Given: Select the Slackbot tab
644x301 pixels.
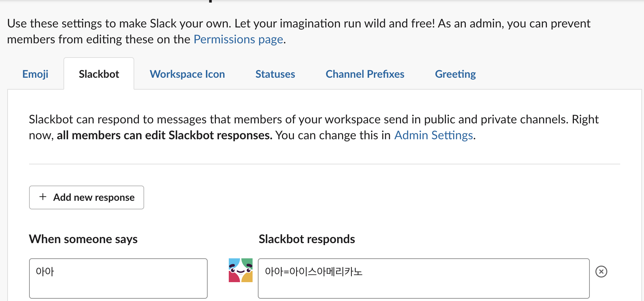Looking at the screenshot, I should pyautogui.click(x=99, y=74).
